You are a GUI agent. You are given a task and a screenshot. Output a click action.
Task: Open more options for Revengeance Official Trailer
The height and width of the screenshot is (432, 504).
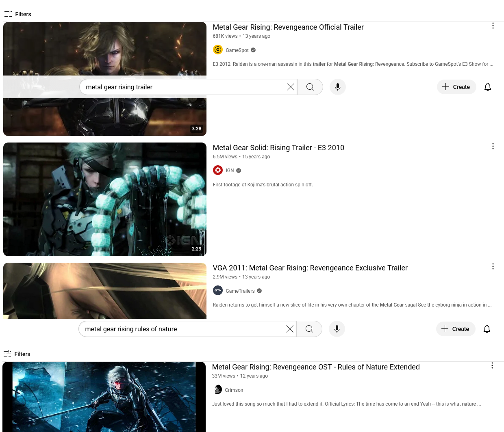493,26
